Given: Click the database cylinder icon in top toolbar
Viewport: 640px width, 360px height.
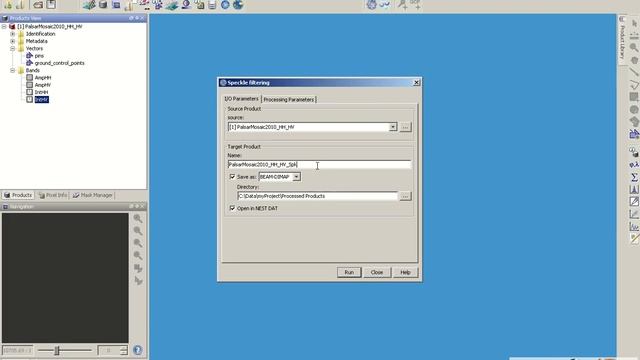Looking at the screenshot, I should click(103, 4).
